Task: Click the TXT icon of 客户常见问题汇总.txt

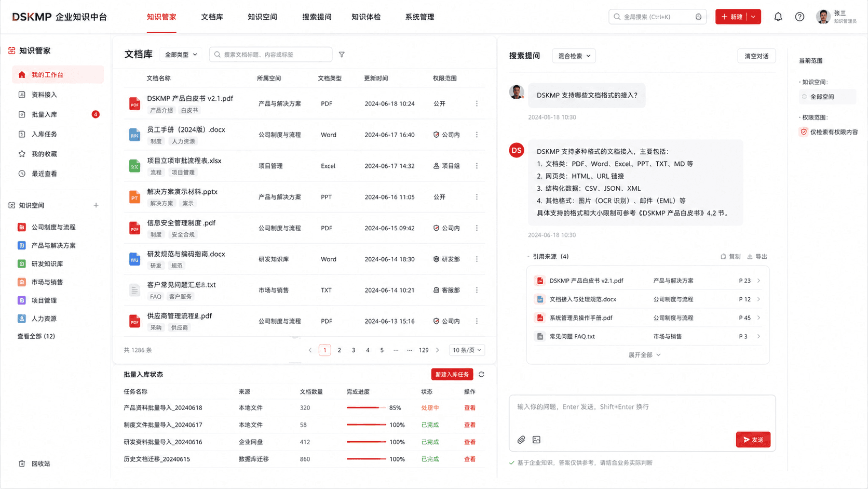Action: [134, 290]
